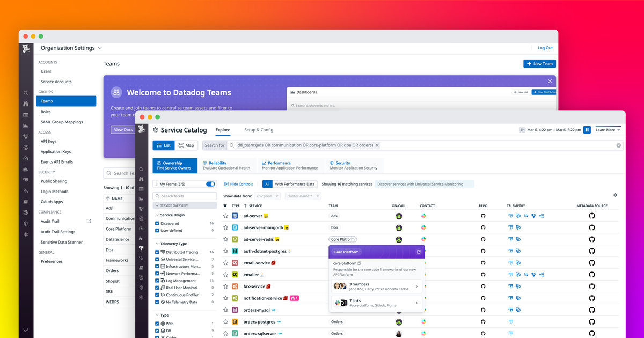Uncheck the Distributed Tracing checkbox
Screen dimensions: 644x338
(x=157, y=252)
